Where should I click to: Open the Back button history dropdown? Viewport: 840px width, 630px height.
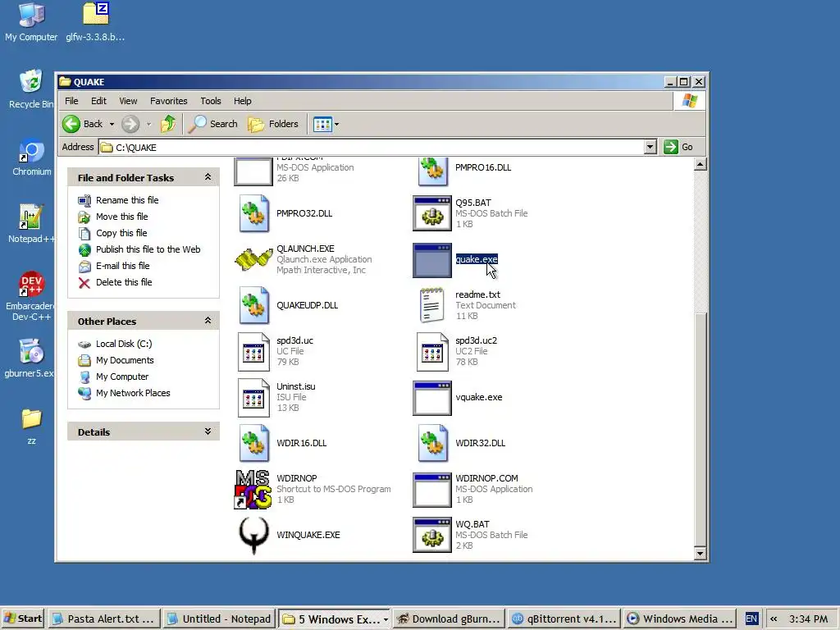click(x=112, y=125)
